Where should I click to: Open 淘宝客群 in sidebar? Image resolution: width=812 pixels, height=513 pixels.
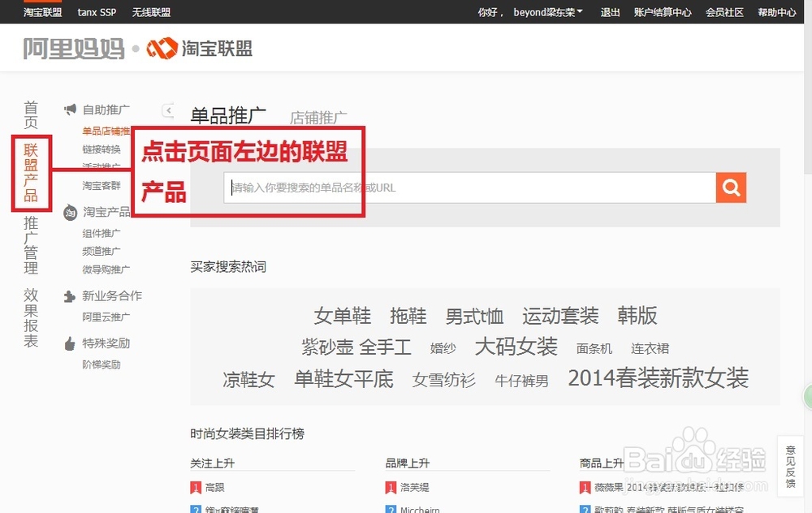coord(101,185)
